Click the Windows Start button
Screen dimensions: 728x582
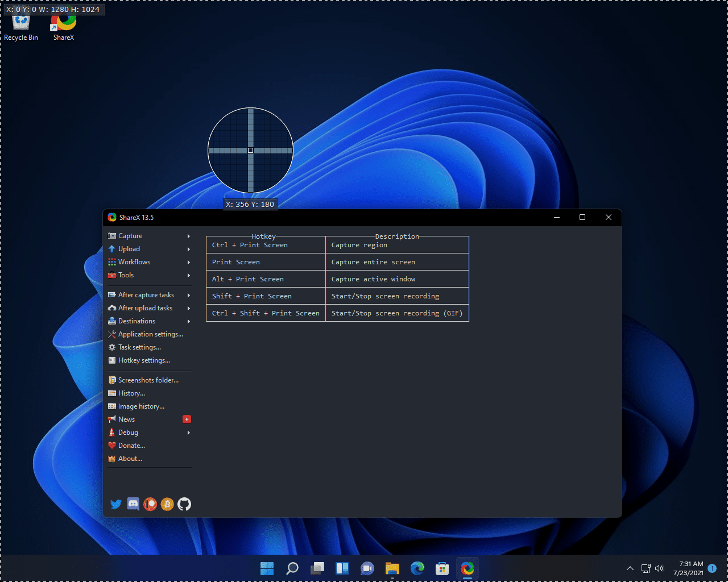(267, 568)
